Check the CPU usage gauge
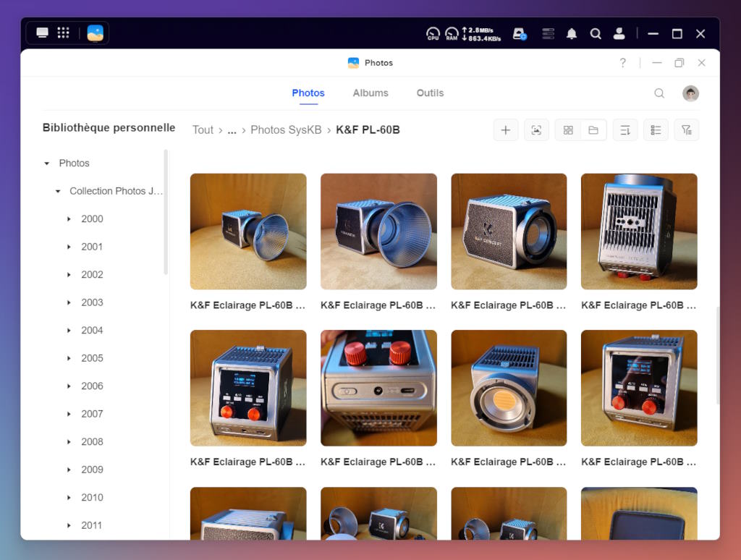741x560 pixels. [x=433, y=33]
